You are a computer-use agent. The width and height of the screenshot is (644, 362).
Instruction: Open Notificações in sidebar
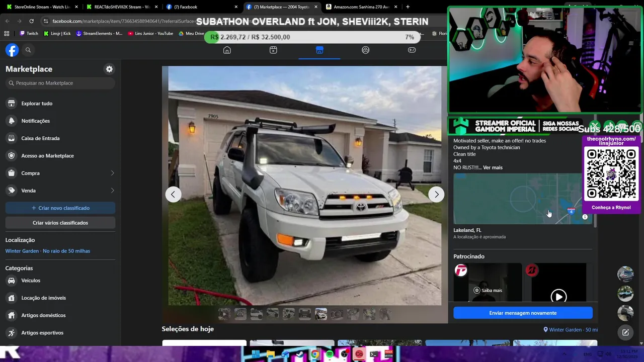point(60,121)
